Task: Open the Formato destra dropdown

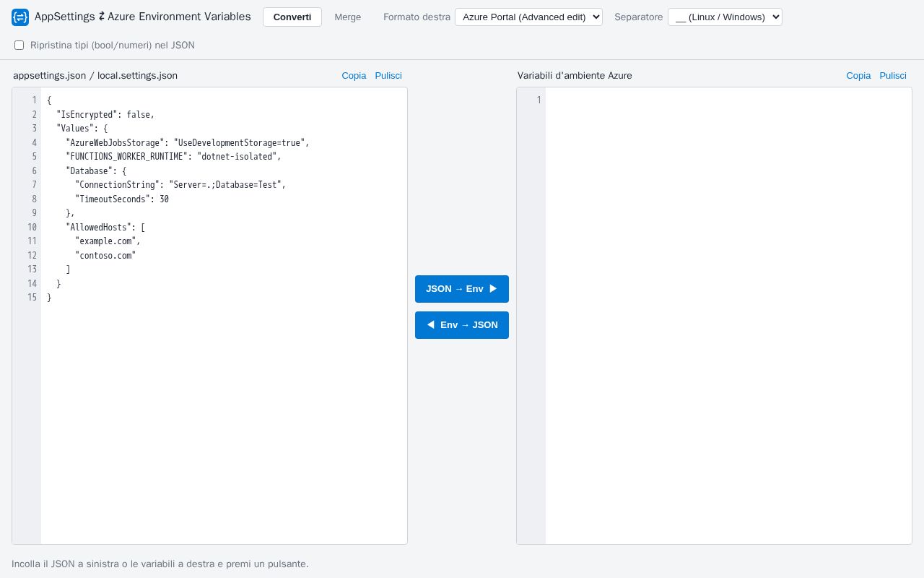Action: point(528,17)
